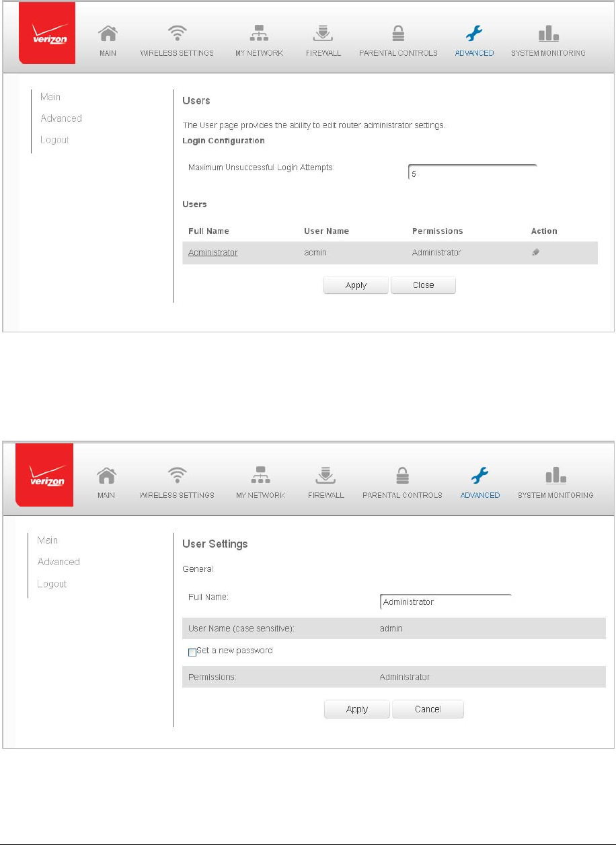Viewport: 616px width, 845px height.
Task: Click Cancel on the User Settings page
Action: click(x=428, y=709)
